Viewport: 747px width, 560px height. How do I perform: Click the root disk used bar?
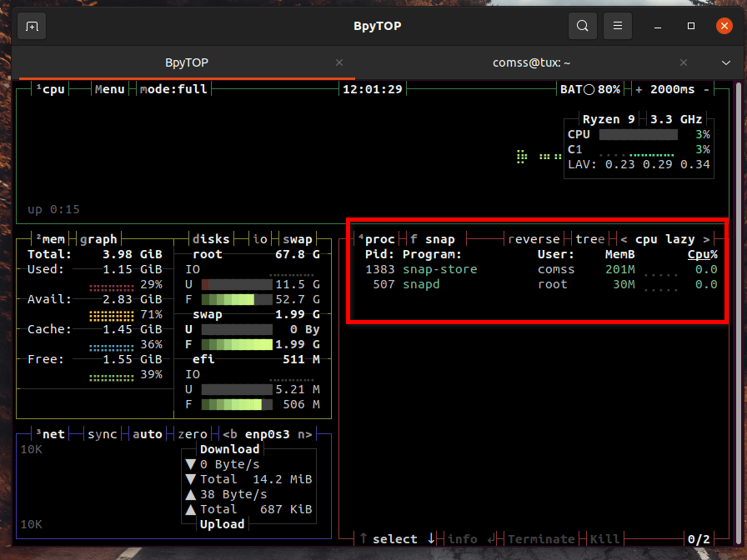[x=237, y=285]
